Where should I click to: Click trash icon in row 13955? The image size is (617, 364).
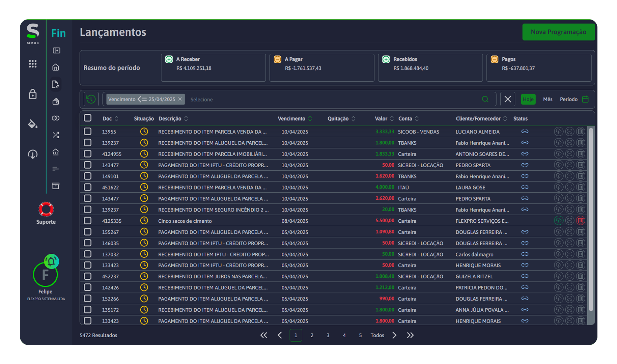point(581,132)
